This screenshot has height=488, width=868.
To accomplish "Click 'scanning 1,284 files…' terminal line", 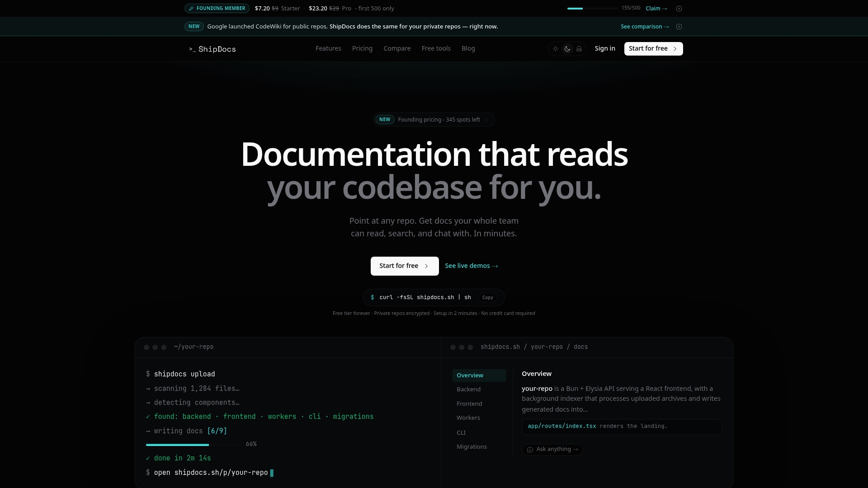I will pos(193,389).
